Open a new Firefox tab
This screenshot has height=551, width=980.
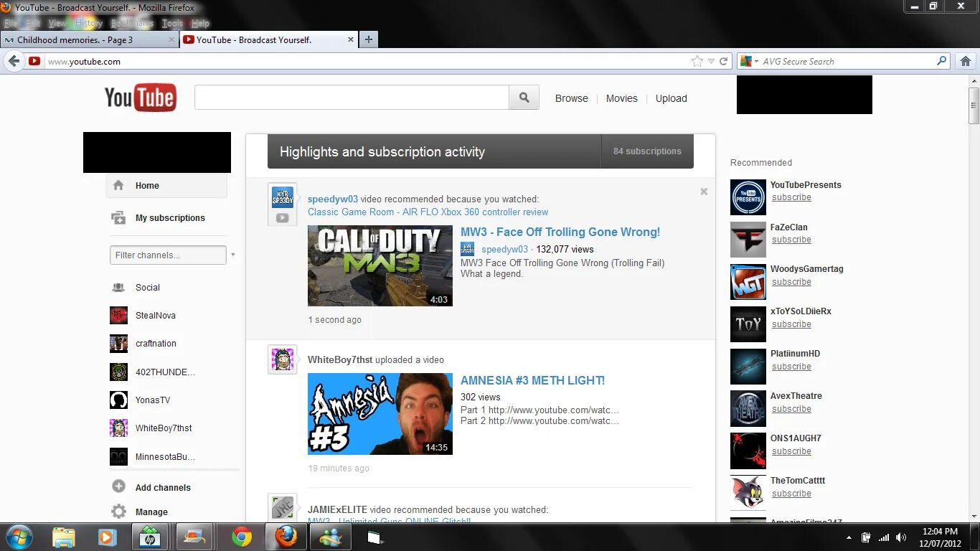point(368,40)
